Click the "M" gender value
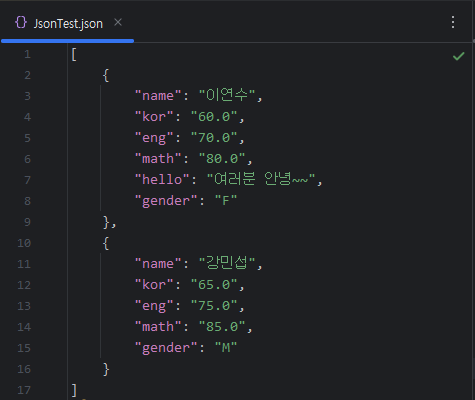Screen dimensions: 475x400 pyautogui.click(x=226, y=348)
